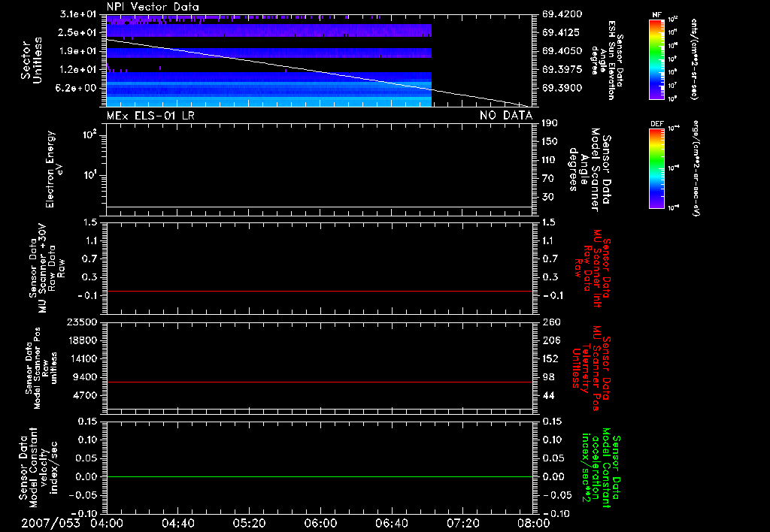Click the 04:40 time tick label
The height and width of the screenshot is (532, 770).
coord(177,523)
